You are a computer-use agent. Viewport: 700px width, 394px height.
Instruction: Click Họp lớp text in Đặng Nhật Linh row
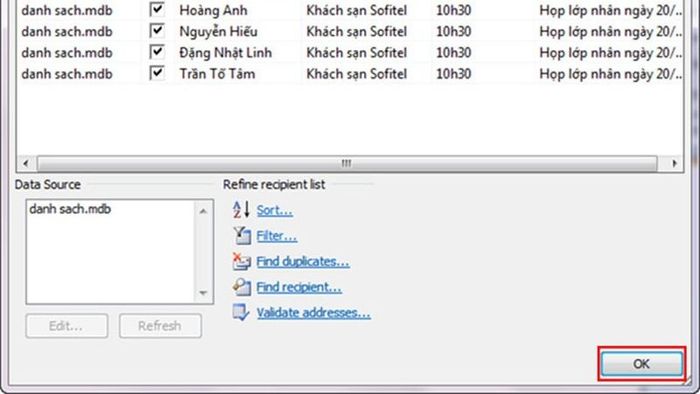610,53
